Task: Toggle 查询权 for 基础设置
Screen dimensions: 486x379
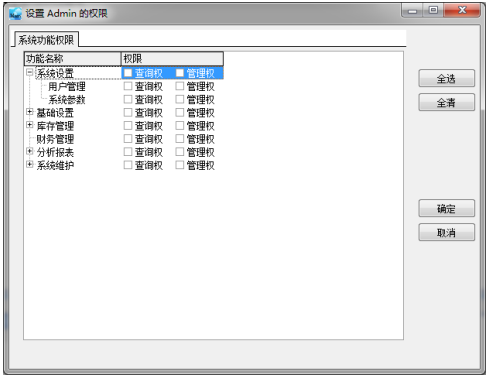Action: (x=128, y=113)
